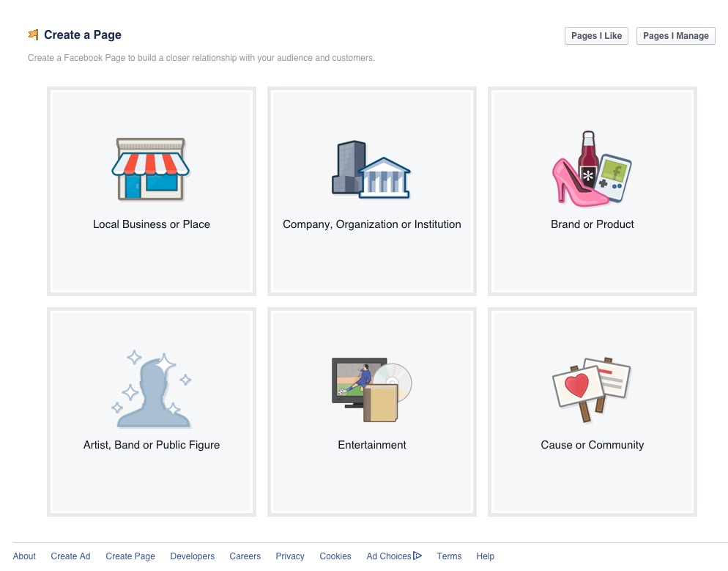
Task: Select the Brand or Product shoe-and-bottle icon
Action: tap(592, 167)
